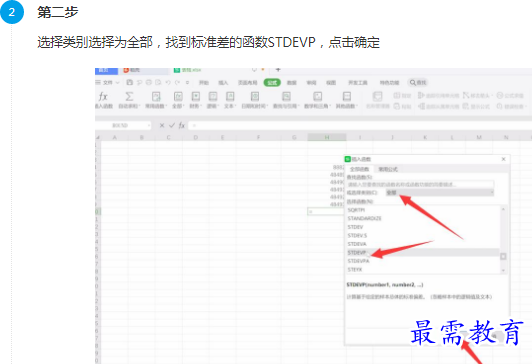Screen dimensions: 532x364
Task: Open the 查找与引用 lookup and reference icon
Action: 286,97
